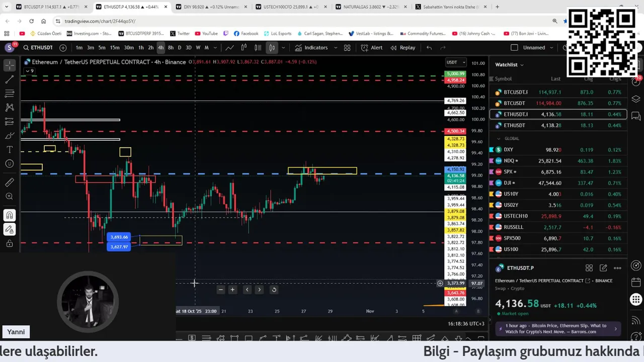
Task: Sort watchlist by the Last column
Action: click(x=555, y=78)
